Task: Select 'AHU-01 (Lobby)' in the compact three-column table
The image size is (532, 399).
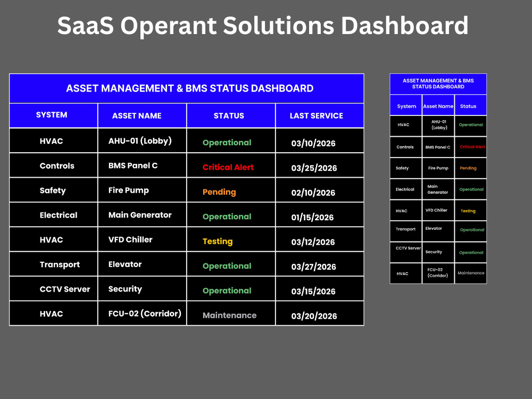Action: click(x=439, y=124)
